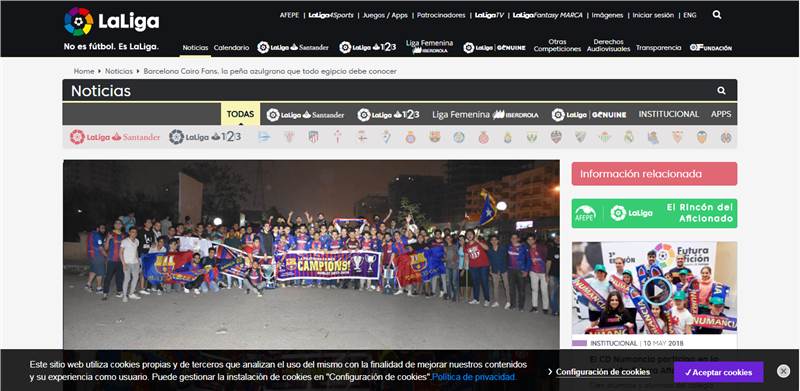Switch to LaLiga 1|2|3 news tab
800x391 pixels.
pos(388,114)
